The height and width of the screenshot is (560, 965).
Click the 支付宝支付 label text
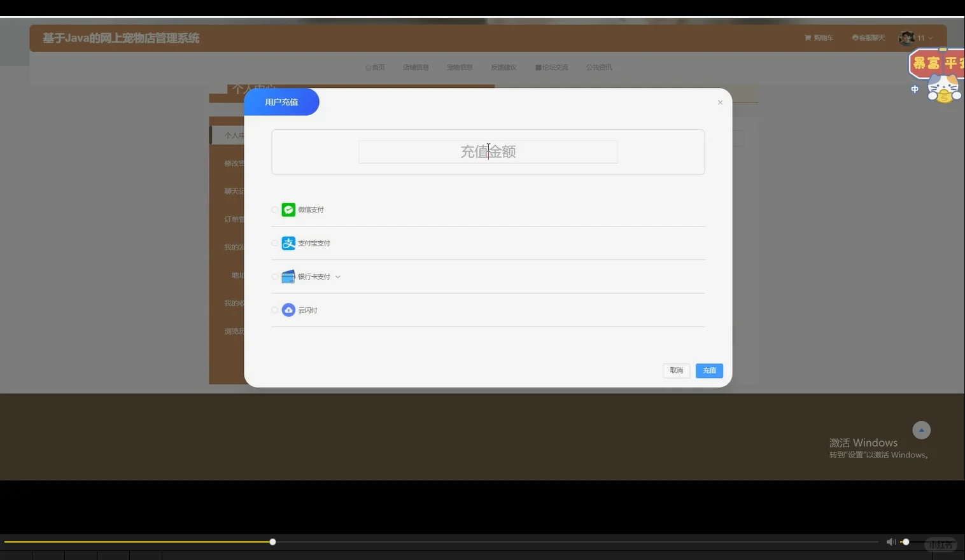point(314,243)
